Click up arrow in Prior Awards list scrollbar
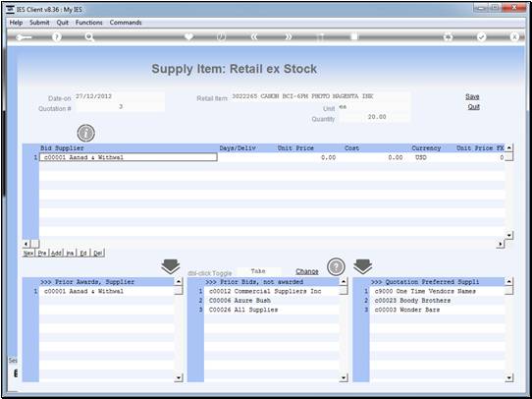Viewport: 532px width, 399px height. (x=179, y=281)
